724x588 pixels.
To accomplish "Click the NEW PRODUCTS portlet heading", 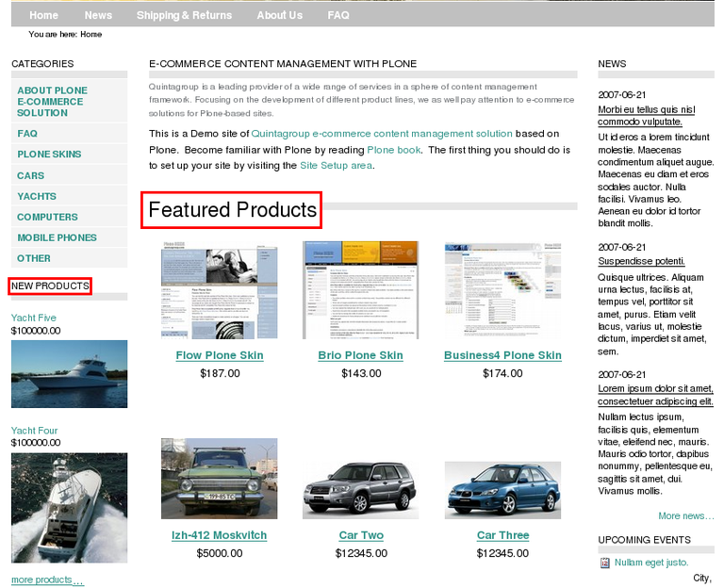I will (x=50, y=286).
